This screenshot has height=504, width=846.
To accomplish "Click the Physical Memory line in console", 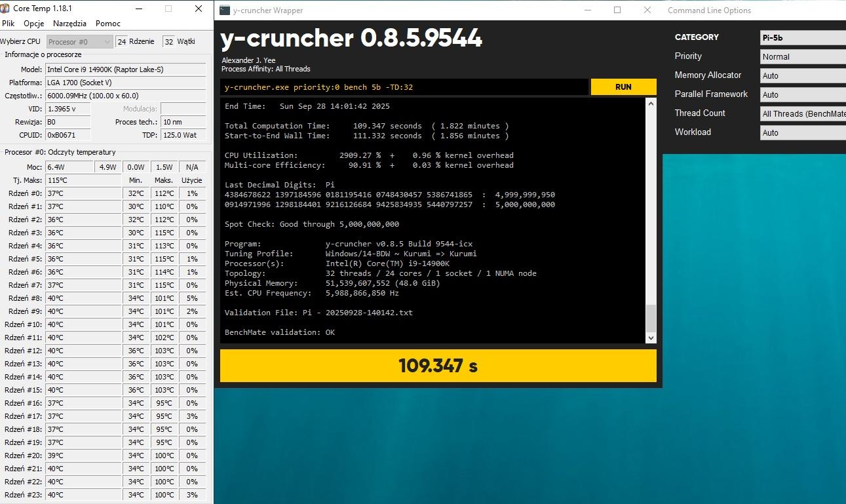I will click(332, 283).
